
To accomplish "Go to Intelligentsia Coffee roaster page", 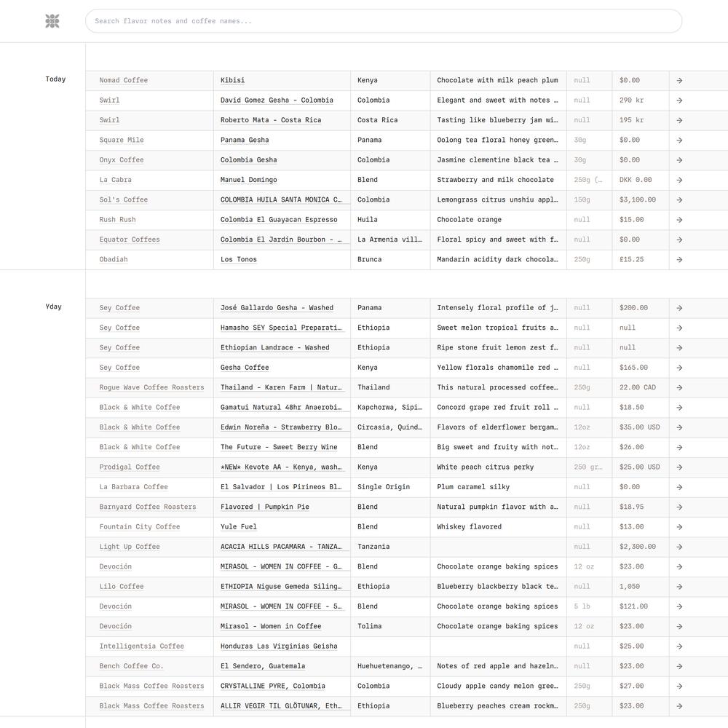I will [142, 646].
